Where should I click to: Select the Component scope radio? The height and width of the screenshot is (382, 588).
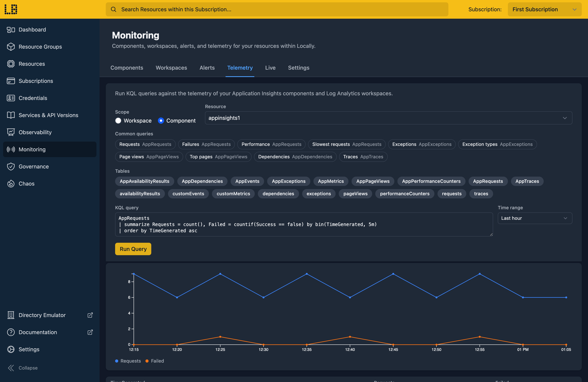(161, 121)
